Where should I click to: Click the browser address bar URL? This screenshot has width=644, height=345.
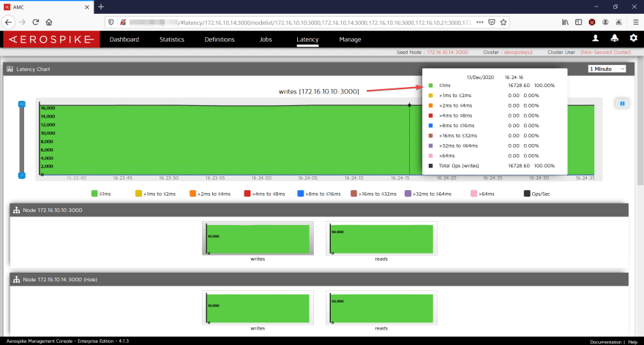click(300, 22)
